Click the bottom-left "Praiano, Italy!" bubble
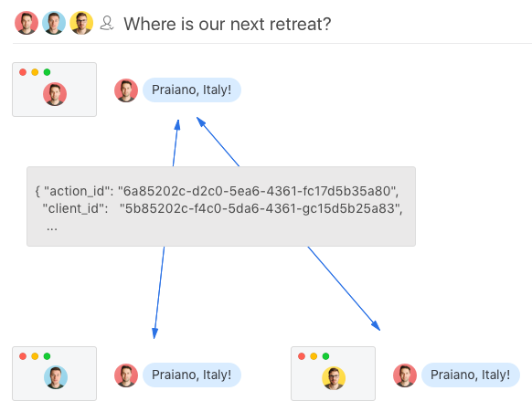Image resolution: width=532 pixels, height=412 pixels. coord(192,375)
